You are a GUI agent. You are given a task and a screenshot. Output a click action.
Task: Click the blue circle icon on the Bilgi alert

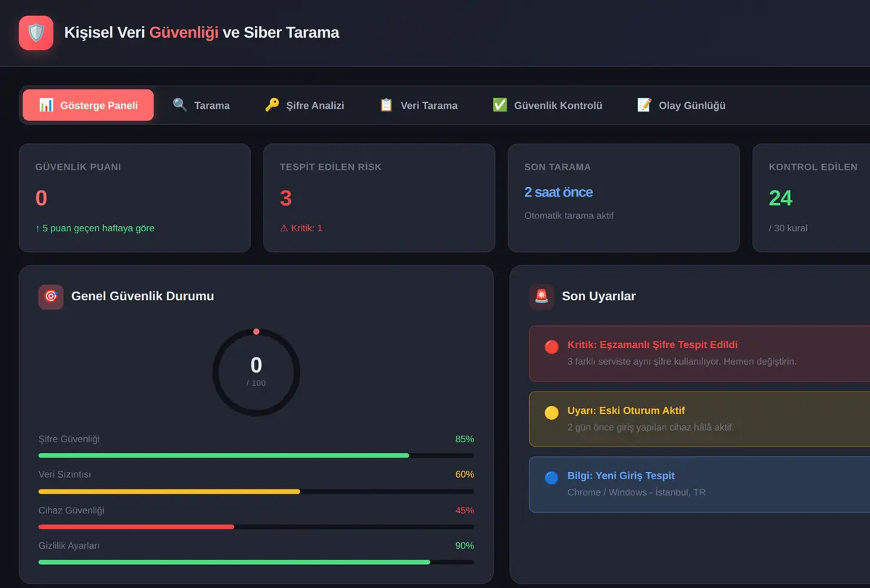coord(552,478)
